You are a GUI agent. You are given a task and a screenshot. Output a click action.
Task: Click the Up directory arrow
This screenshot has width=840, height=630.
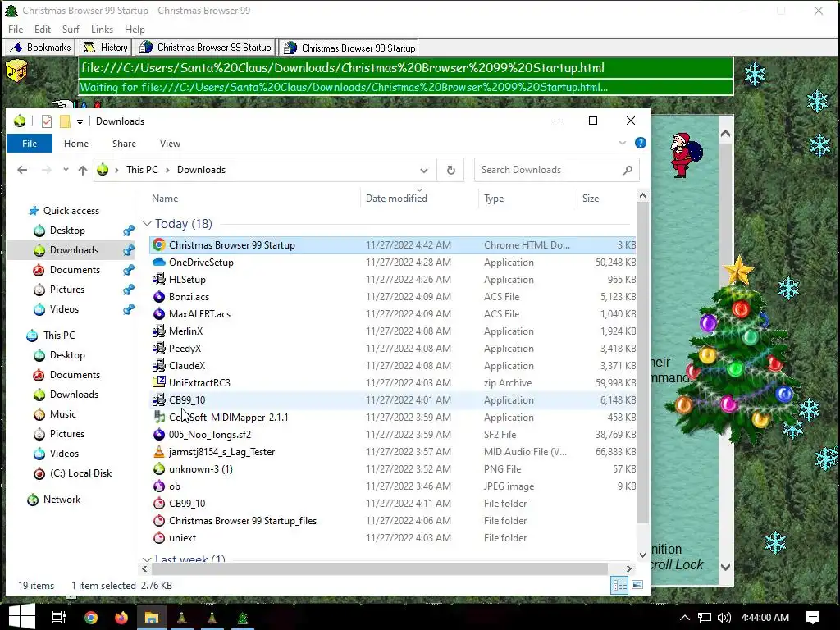click(83, 170)
